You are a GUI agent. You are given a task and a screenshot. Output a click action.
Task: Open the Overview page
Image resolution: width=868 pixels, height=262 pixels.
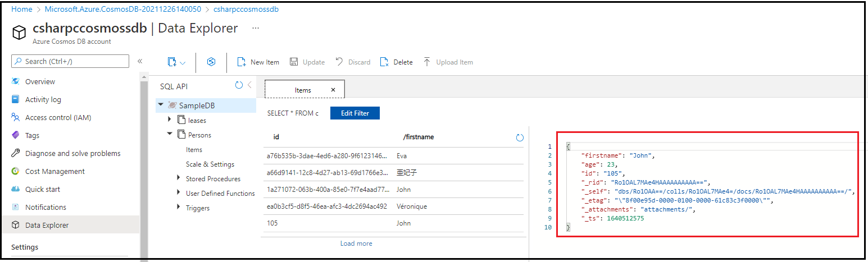[x=40, y=81]
